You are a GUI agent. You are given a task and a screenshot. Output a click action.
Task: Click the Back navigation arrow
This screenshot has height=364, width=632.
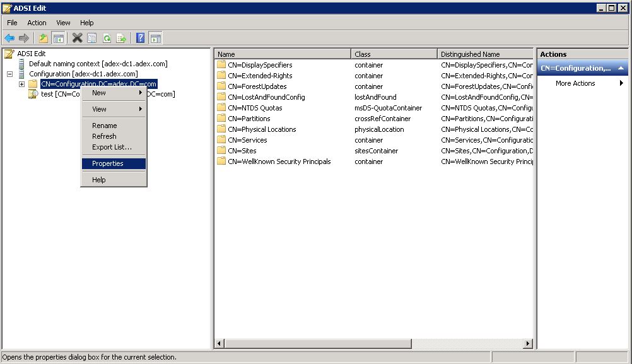(x=9, y=38)
